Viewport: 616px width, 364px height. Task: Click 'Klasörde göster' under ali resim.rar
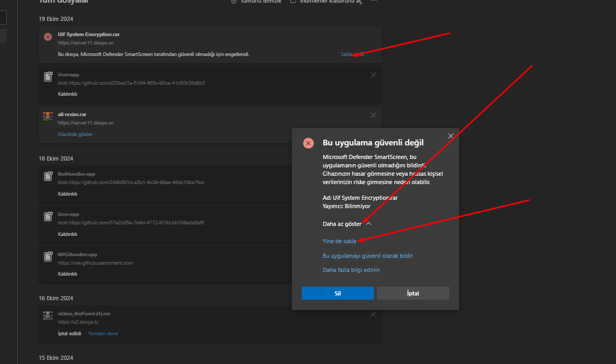(x=75, y=134)
